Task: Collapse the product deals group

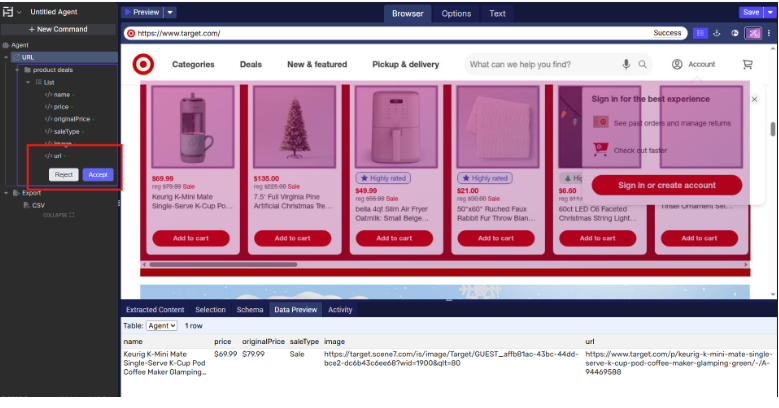Action: point(18,70)
